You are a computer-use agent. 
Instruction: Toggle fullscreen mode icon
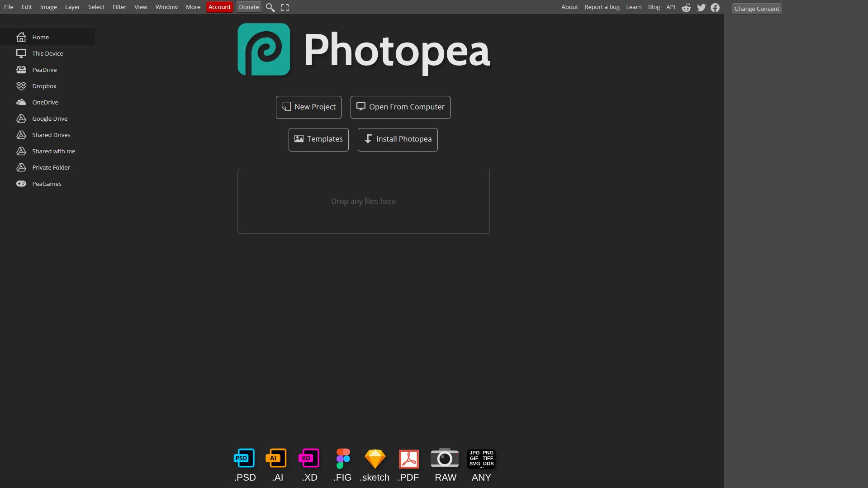point(285,7)
